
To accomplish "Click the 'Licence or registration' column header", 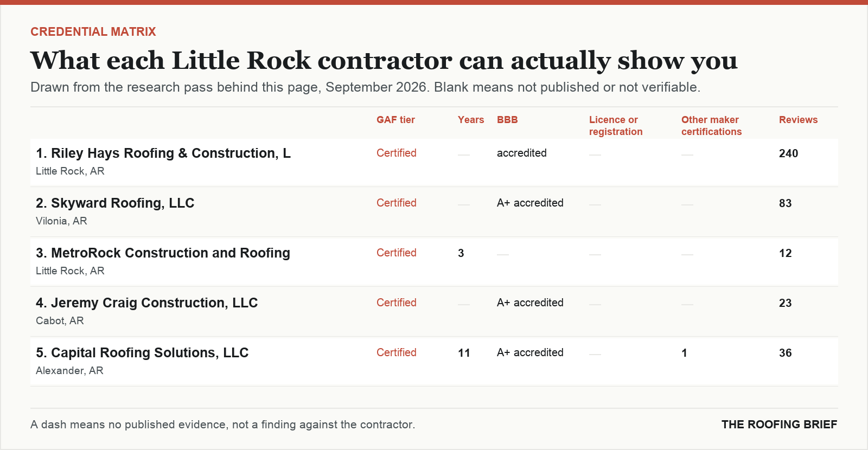I will pyautogui.click(x=616, y=126).
